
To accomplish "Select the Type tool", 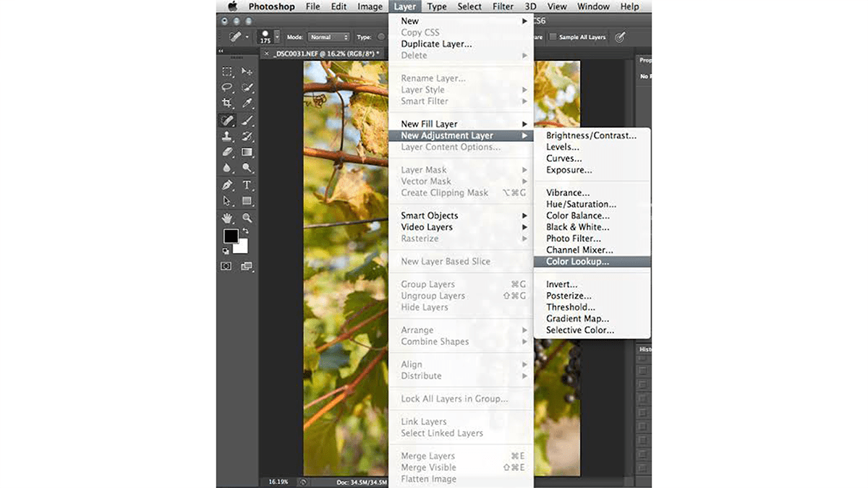I will (x=247, y=185).
